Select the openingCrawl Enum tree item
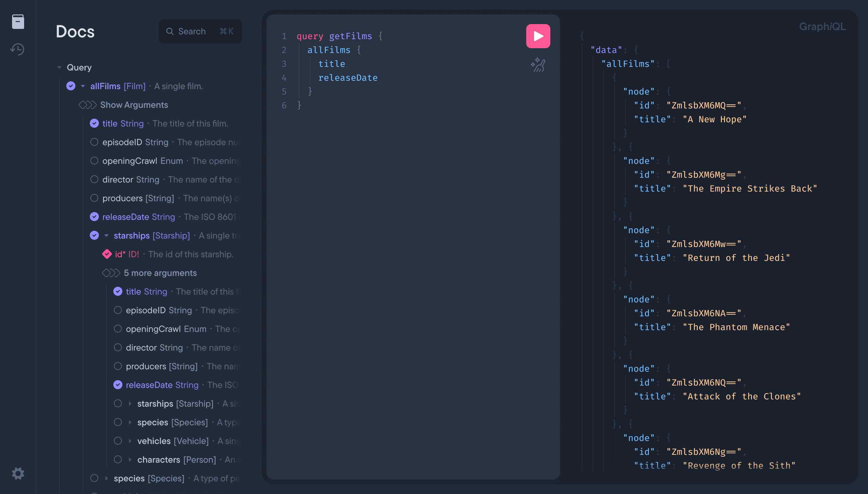The height and width of the screenshot is (494, 868). (143, 161)
